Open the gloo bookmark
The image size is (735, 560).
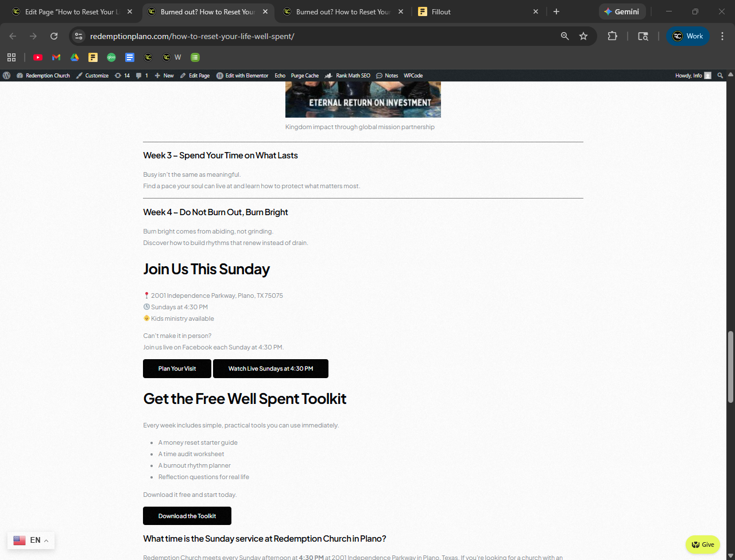click(111, 57)
